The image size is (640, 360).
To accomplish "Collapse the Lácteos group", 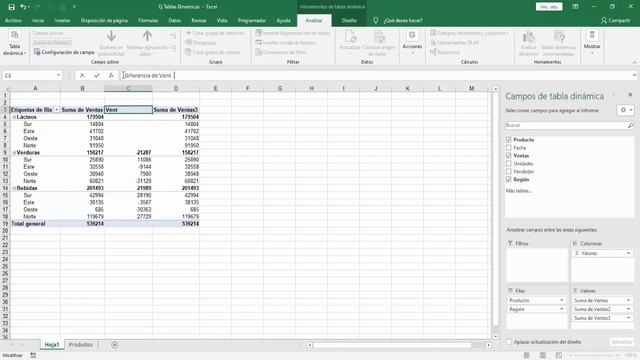I will tap(14, 117).
